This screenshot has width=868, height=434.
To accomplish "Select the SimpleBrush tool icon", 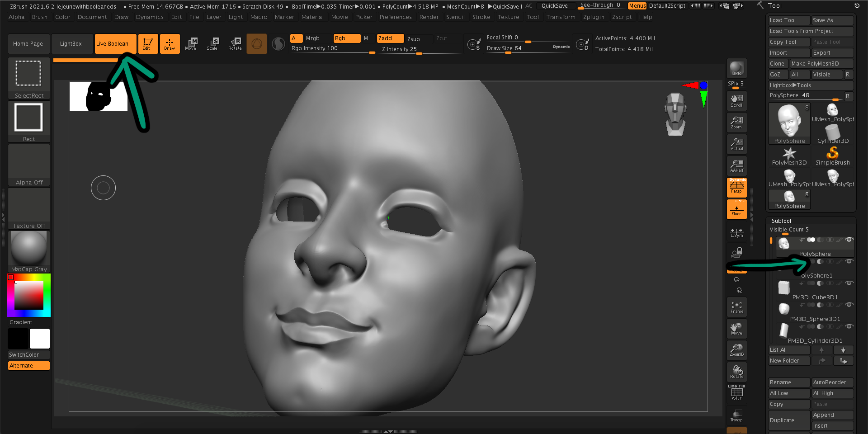I will point(832,156).
